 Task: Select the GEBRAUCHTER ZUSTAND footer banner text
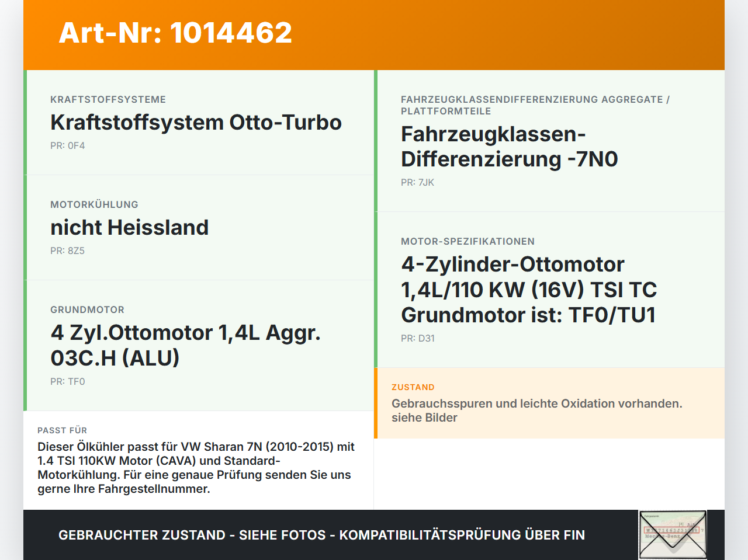tap(321, 534)
